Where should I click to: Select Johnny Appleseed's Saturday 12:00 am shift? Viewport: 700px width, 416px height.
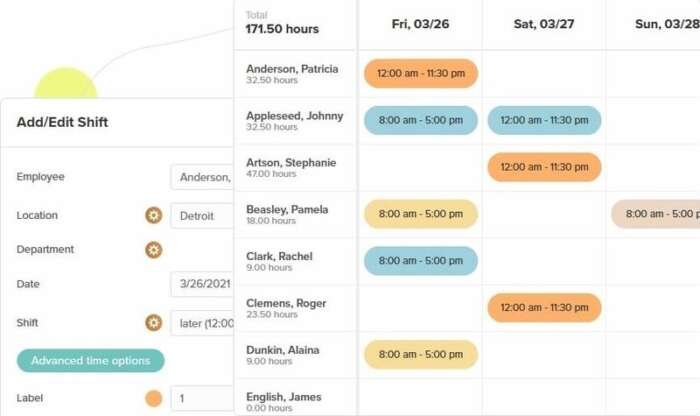pyautogui.click(x=544, y=120)
